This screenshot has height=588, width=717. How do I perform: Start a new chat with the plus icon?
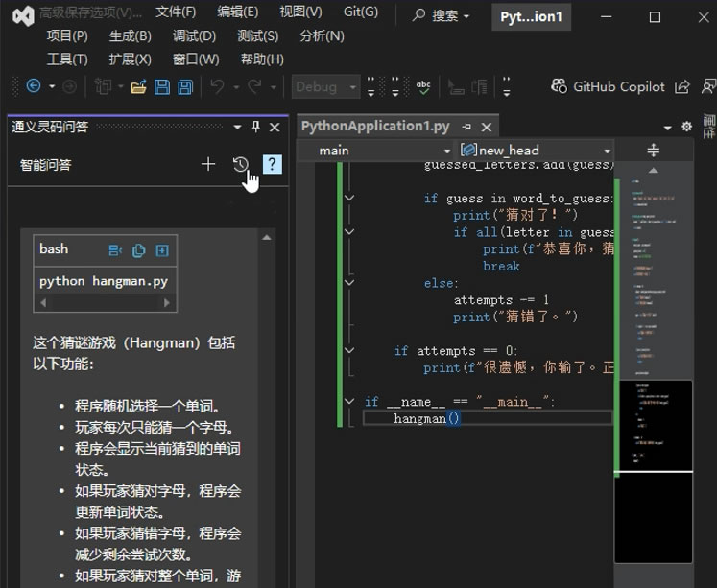[208, 164]
